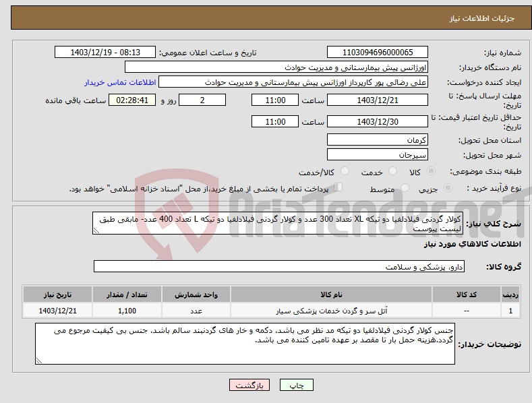Click the unit cell عدد
Screen dimensions: 532x403
pyautogui.click(x=196, y=311)
